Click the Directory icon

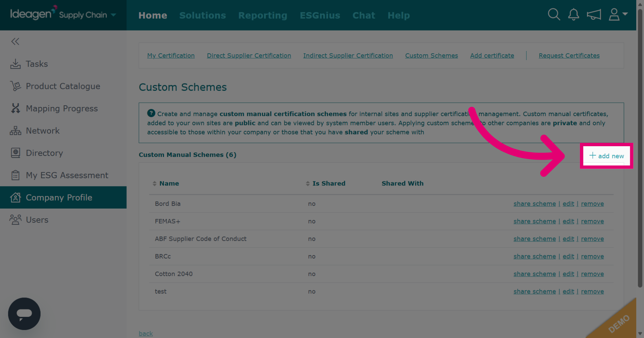pos(15,153)
